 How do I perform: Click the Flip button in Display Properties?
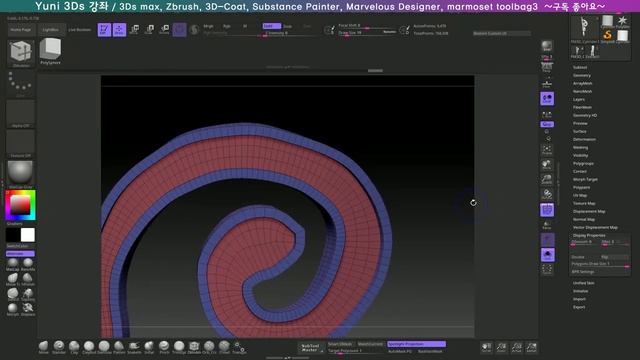615,257
